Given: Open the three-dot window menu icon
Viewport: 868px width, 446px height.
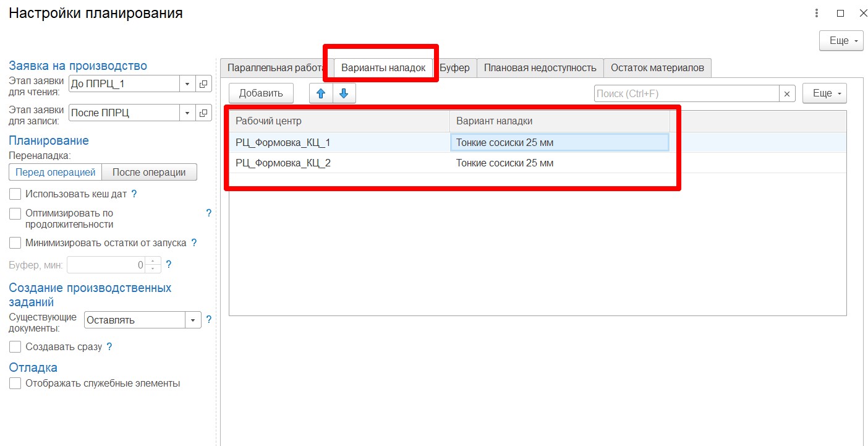Looking at the screenshot, I should (817, 13).
